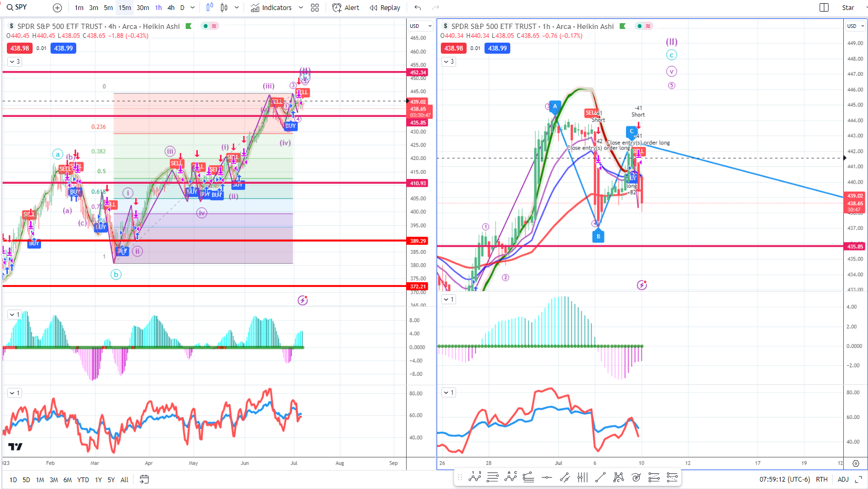The height and width of the screenshot is (489, 868).
Task: Open the layout setup icon
Action: (x=824, y=7)
